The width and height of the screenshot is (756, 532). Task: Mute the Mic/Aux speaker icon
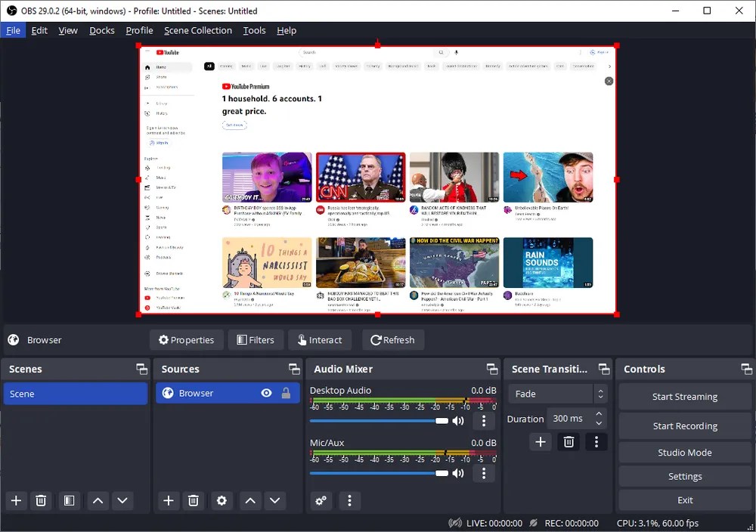458,473
